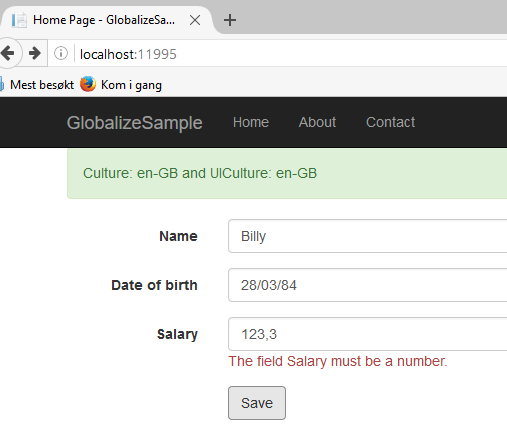Screen dimensions: 507x435
Task: Navigate to Home in the navbar
Action: coord(251,122)
